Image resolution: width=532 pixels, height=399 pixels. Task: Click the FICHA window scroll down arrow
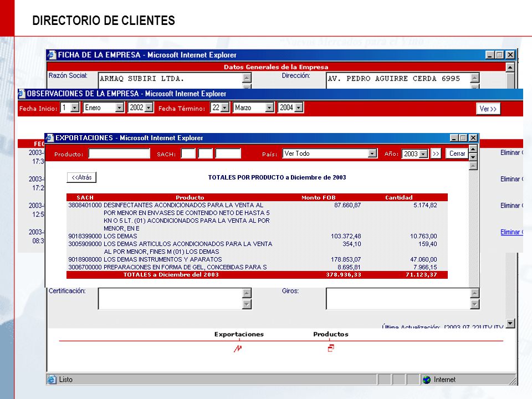pos(510,323)
